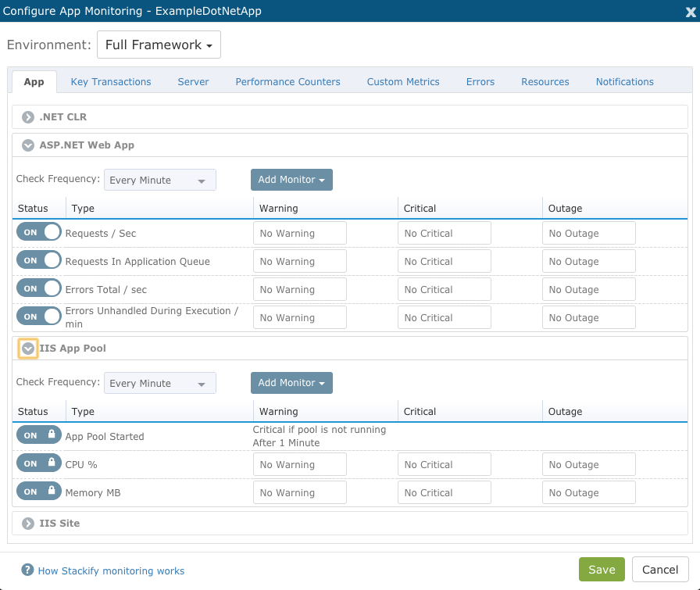This screenshot has width=700, height=590.
Task: Click Warning field for Errors Total / sec
Action: (300, 289)
